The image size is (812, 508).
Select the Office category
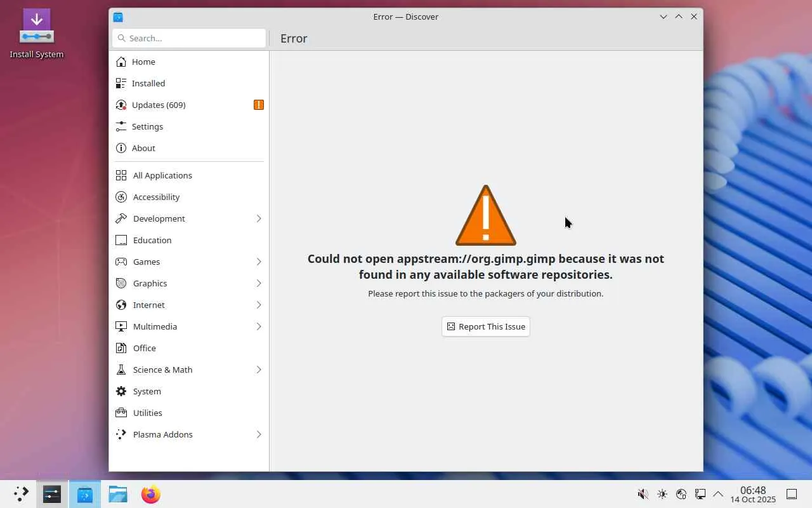[x=189, y=348]
